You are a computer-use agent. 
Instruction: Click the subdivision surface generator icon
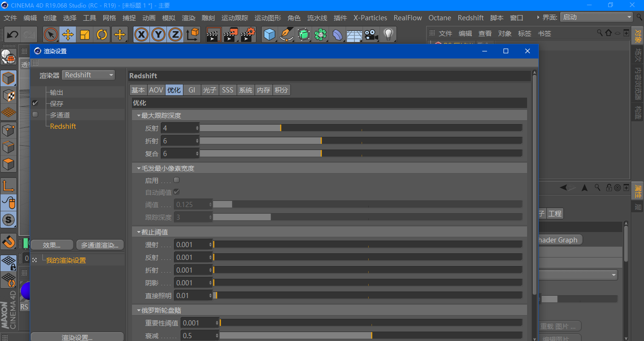pos(304,34)
